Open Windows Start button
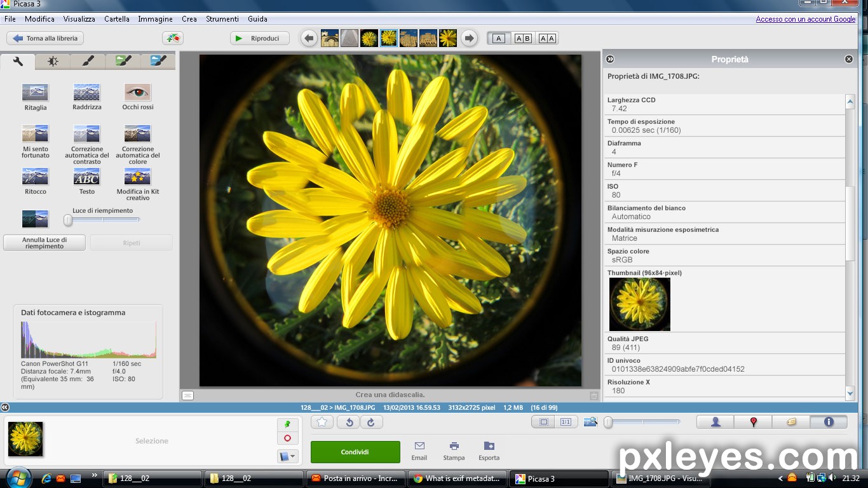 tap(18, 477)
